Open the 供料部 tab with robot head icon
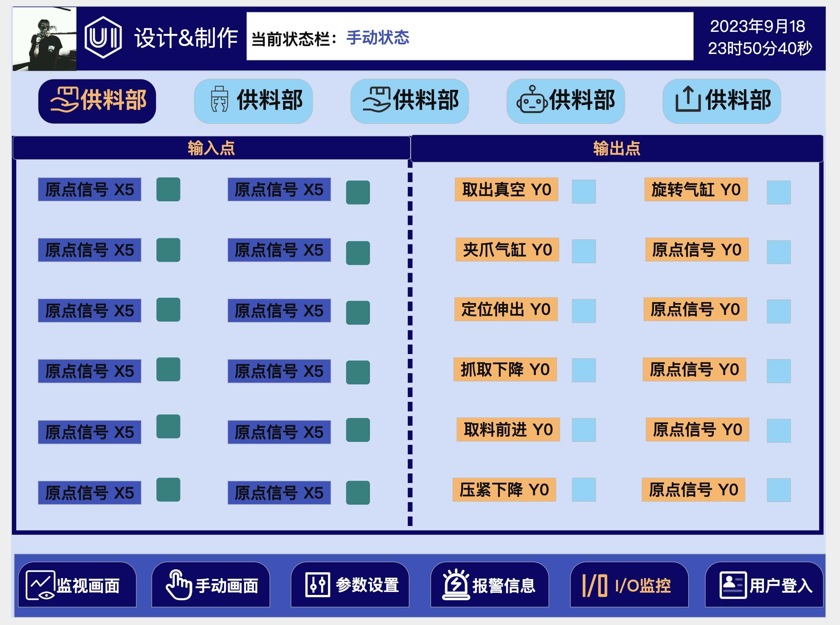The height and width of the screenshot is (625, 840). [565, 101]
